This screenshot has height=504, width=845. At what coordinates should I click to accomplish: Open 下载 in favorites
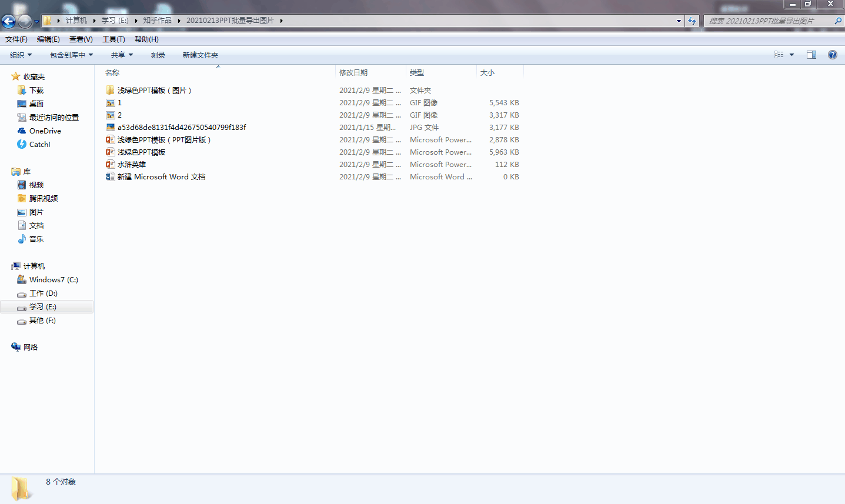(x=36, y=91)
